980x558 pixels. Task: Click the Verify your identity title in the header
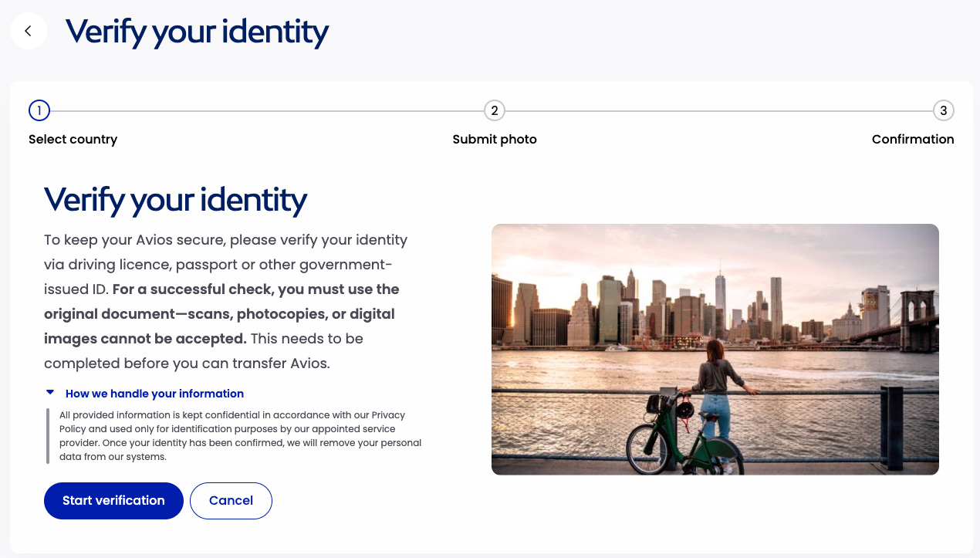tap(196, 32)
